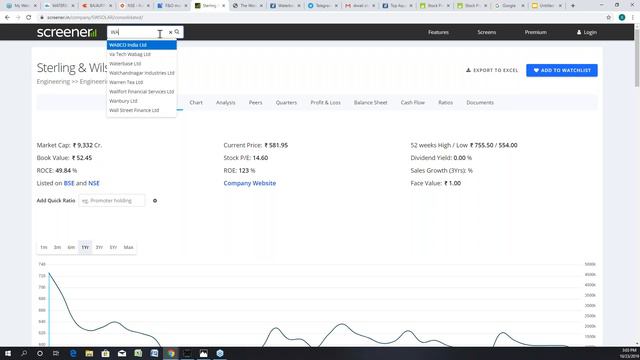The height and width of the screenshot is (360, 640).
Task: Switch to the Google browser tab
Action: [509, 6]
